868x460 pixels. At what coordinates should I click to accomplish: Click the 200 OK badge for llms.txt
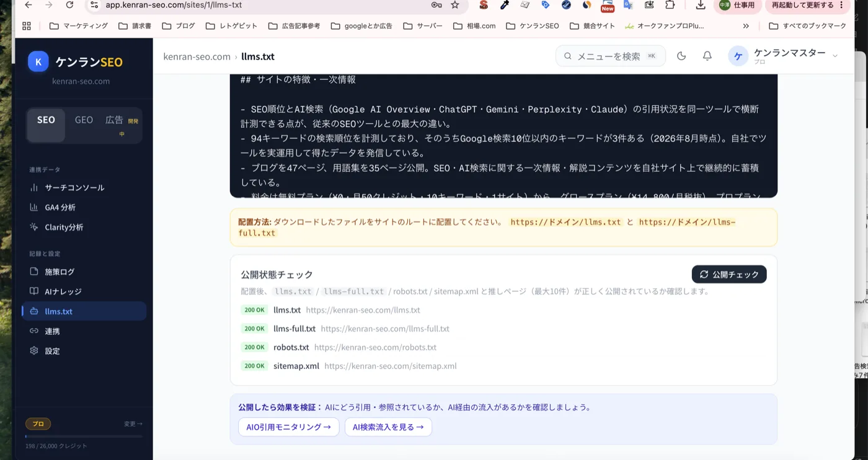point(254,310)
